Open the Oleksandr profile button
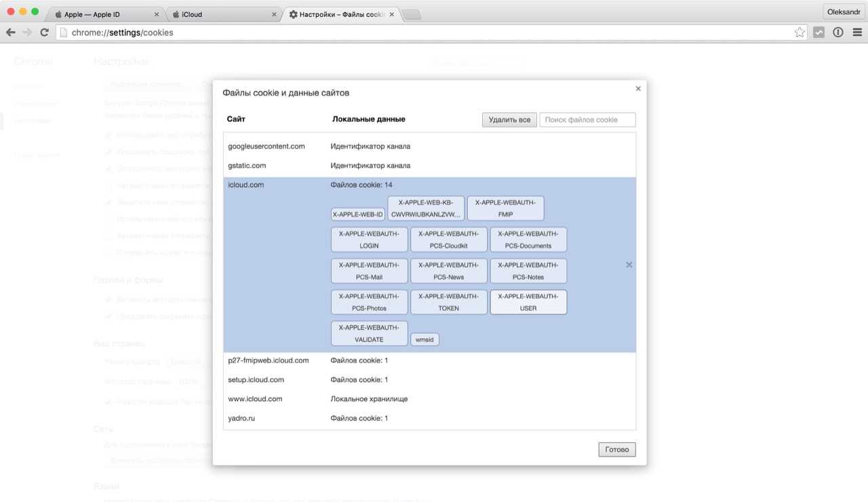Image resolution: width=868 pixels, height=502 pixels. (x=844, y=12)
